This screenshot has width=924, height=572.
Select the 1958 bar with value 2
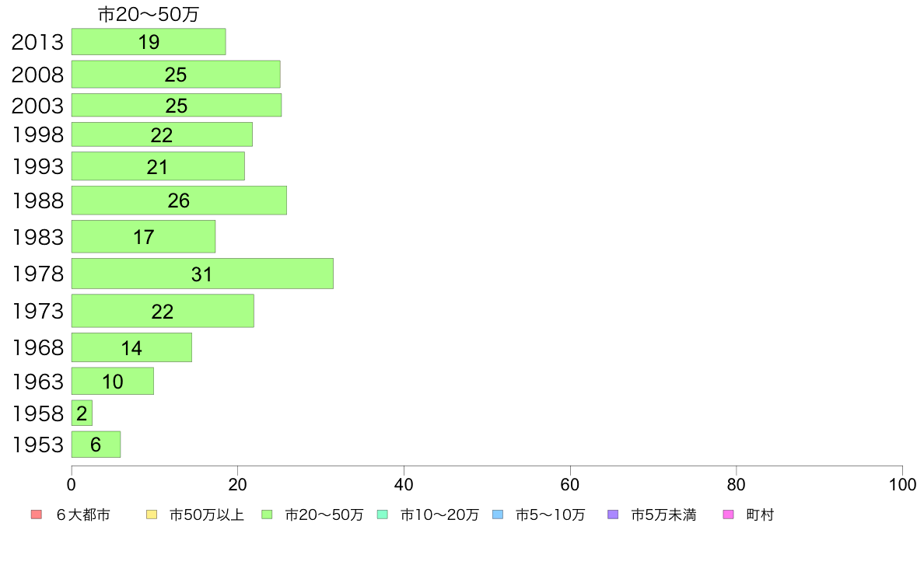(x=82, y=413)
